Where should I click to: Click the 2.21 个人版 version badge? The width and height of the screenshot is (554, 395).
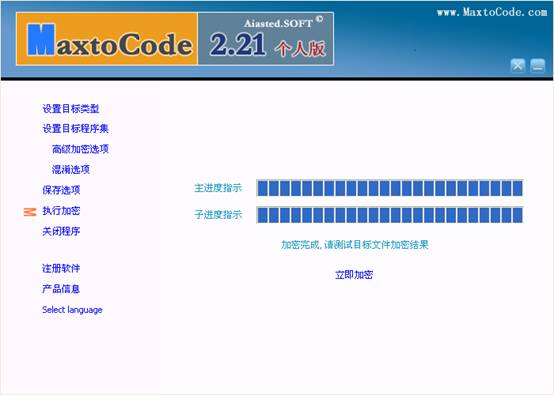click(x=266, y=39)
